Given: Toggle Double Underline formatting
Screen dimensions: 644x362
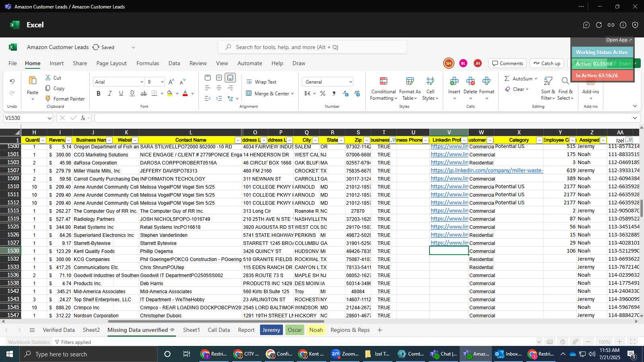Looking at the screenshot, I should pos(132,93).
